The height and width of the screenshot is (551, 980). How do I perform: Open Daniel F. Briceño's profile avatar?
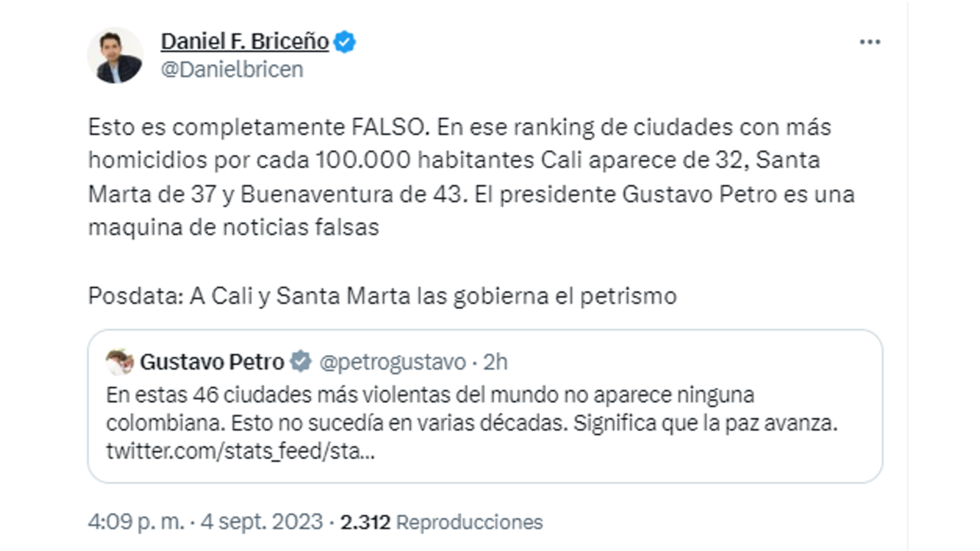[115, 55]
